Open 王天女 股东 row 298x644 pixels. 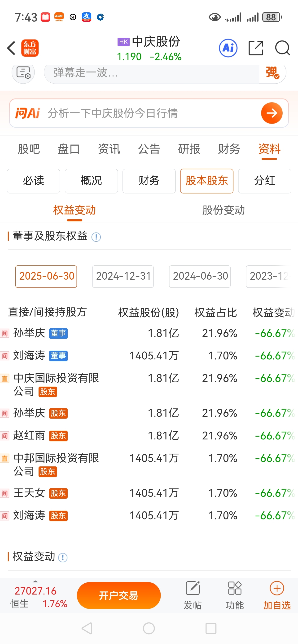(149, 493)
